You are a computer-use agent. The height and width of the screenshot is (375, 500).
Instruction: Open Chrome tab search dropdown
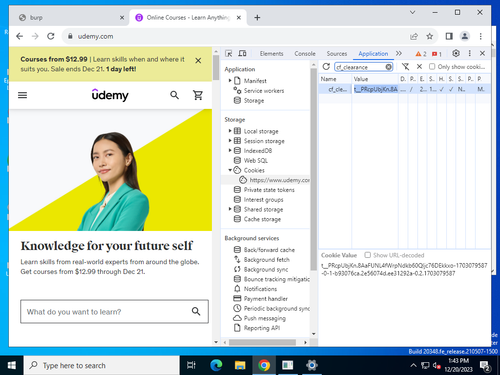click(412, 12)
